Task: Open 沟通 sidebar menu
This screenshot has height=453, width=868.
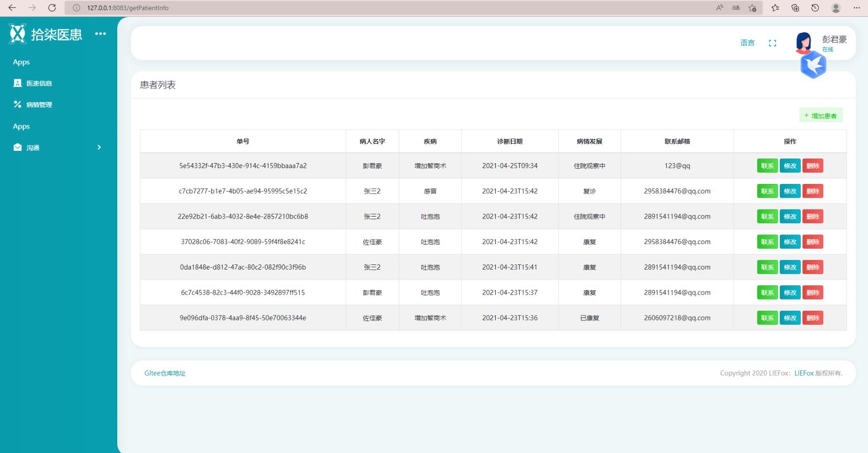Action: click(x=59, y=147)
